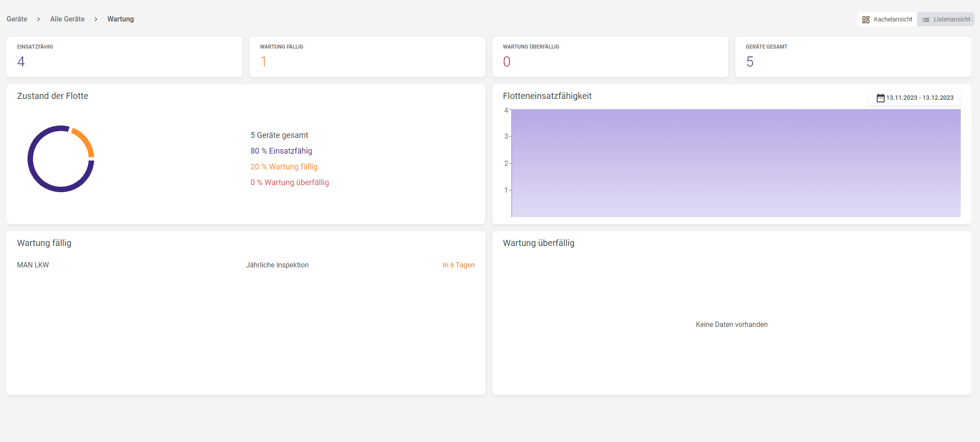Open the MAN LKW maintenance row
This screenshot has height=442, width=980.
246,265
